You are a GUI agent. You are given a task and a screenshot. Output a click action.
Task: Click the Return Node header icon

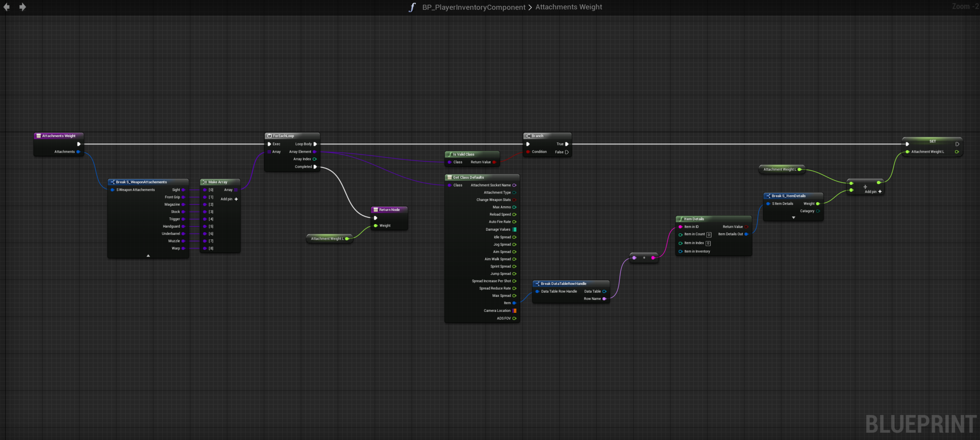tap(376, 210)
